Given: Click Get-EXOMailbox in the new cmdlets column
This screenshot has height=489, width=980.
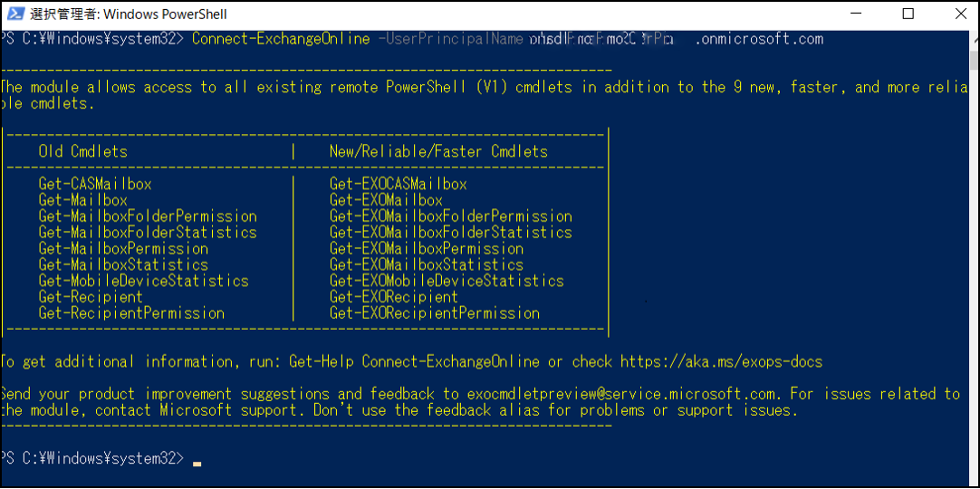Looking at the screenshot, I should click(x=386, y=200).
